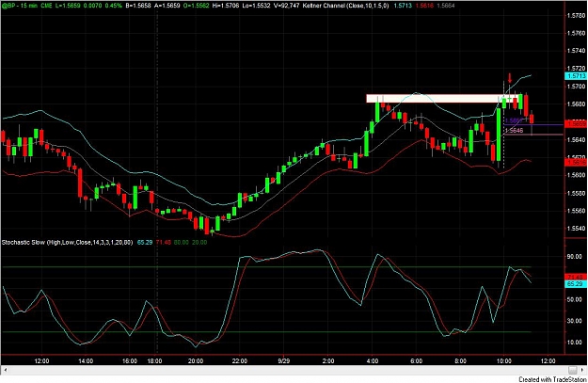
Task: Click the 30.00 stochastic axis label
Action: pos(574,321)
